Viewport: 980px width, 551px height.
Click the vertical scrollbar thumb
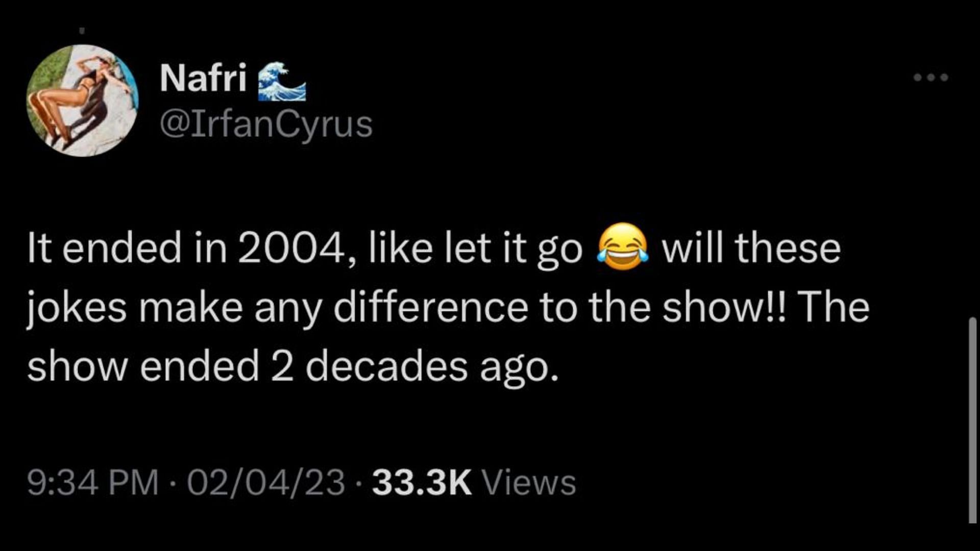click(972, 420)
